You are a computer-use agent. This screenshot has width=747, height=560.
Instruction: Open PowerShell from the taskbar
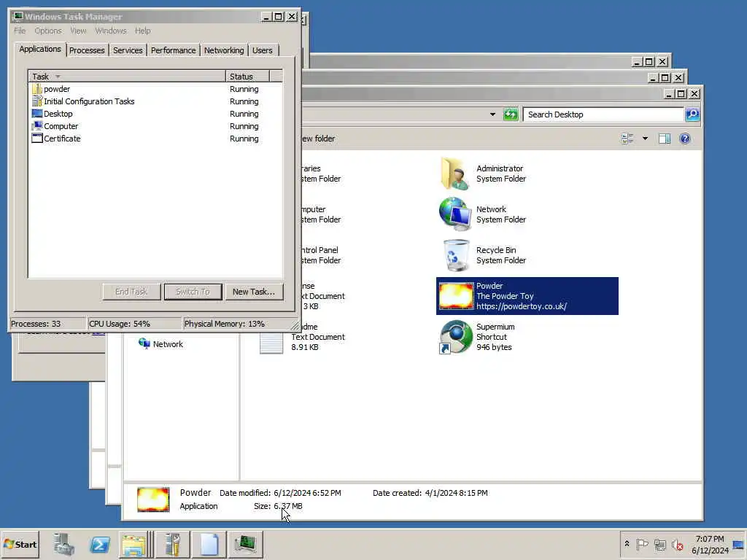(x=99, y=544)
